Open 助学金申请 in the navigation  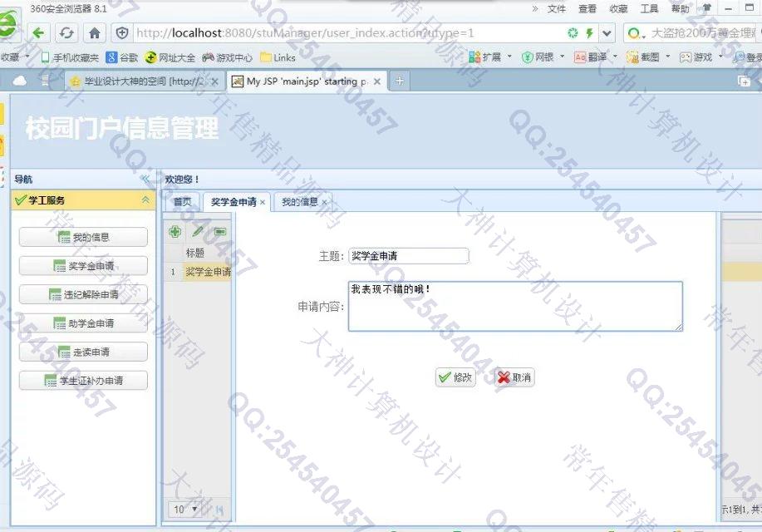pos(83,323)
